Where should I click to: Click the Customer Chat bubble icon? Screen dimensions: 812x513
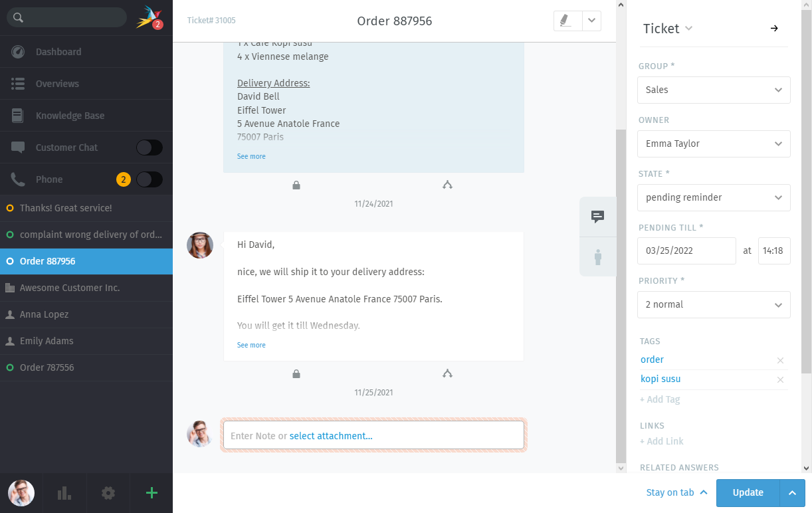pos(18,148)
